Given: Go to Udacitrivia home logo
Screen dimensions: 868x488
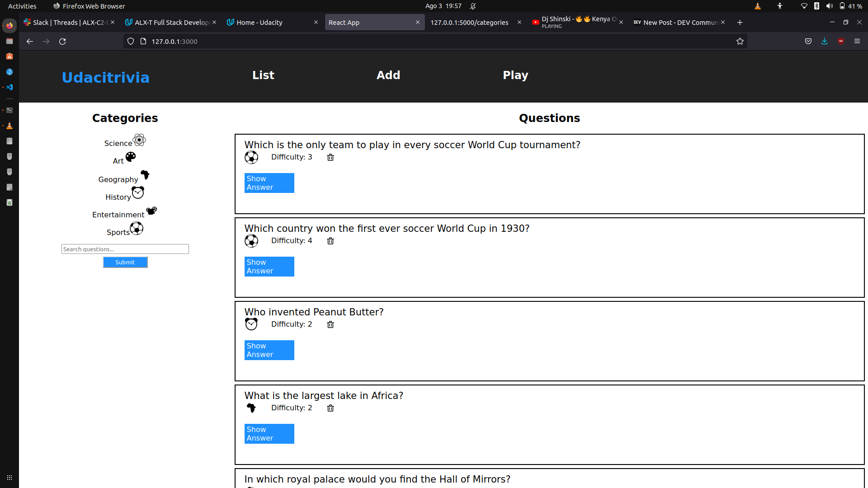Looking at the screenshot, I should click(x=106, y=78).
